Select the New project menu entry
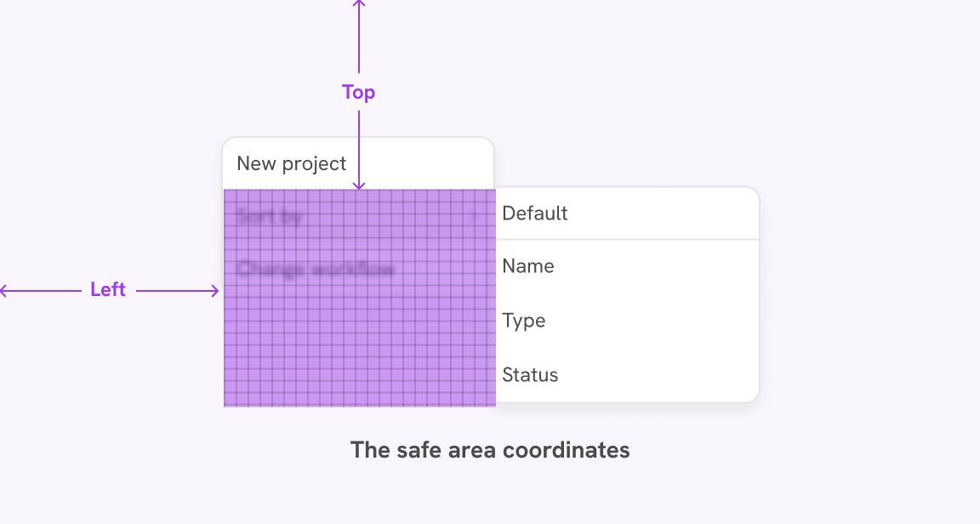The image size is (980, 524). (x=293, y=163)
